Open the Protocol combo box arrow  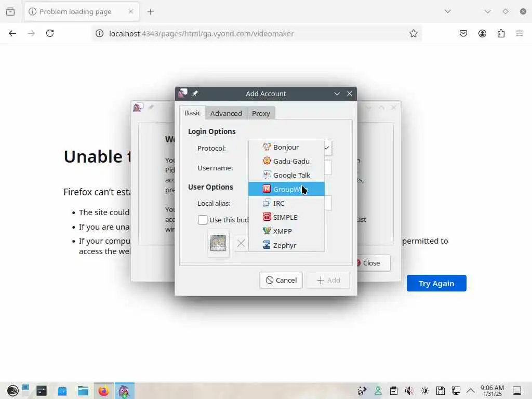click(x=327, y=148)
